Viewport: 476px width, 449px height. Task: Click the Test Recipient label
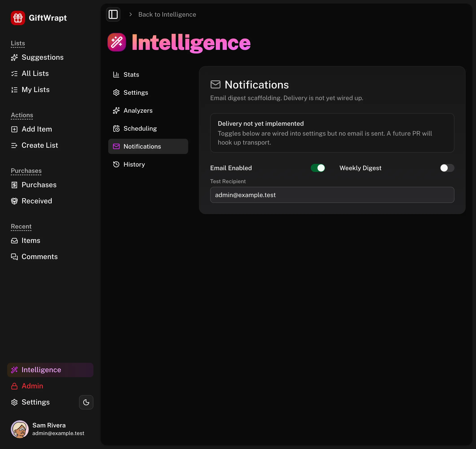228,181
